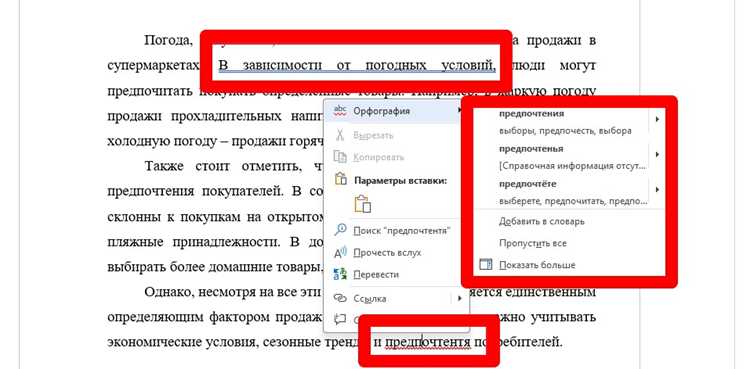Image resolution: width=750 pixels, height=369 pixels.
Task: Expand the arrow next to предпочтёте
Action: pyautogui.click(x=657, y=190)
